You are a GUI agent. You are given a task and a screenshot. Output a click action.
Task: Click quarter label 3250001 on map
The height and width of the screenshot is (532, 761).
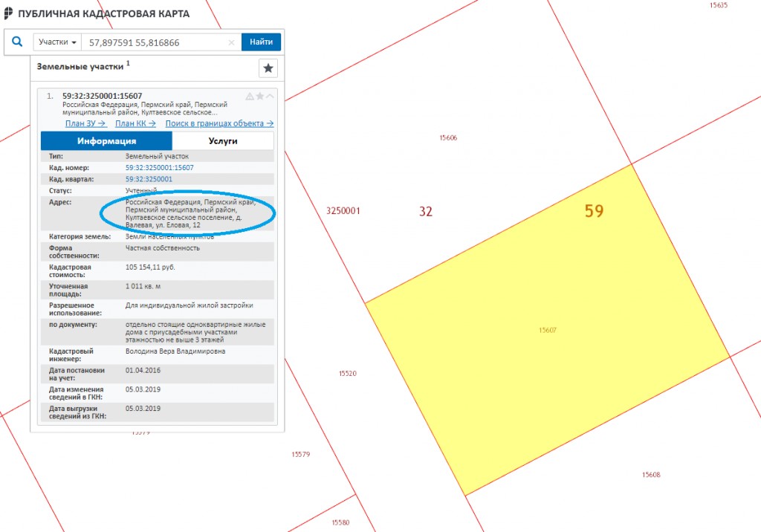click(x=343, y=211)
